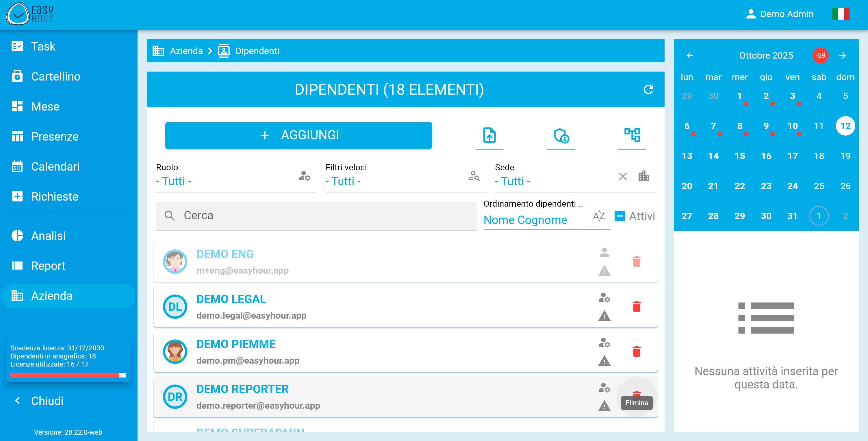Go to next month in calendar
This screenshot has width=868, height=441.
[842, 55]
